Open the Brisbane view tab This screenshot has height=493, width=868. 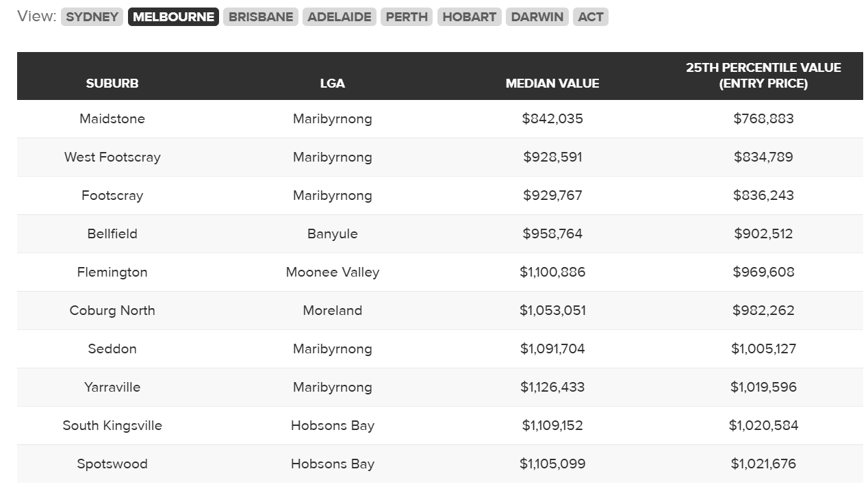pos(261,17)
